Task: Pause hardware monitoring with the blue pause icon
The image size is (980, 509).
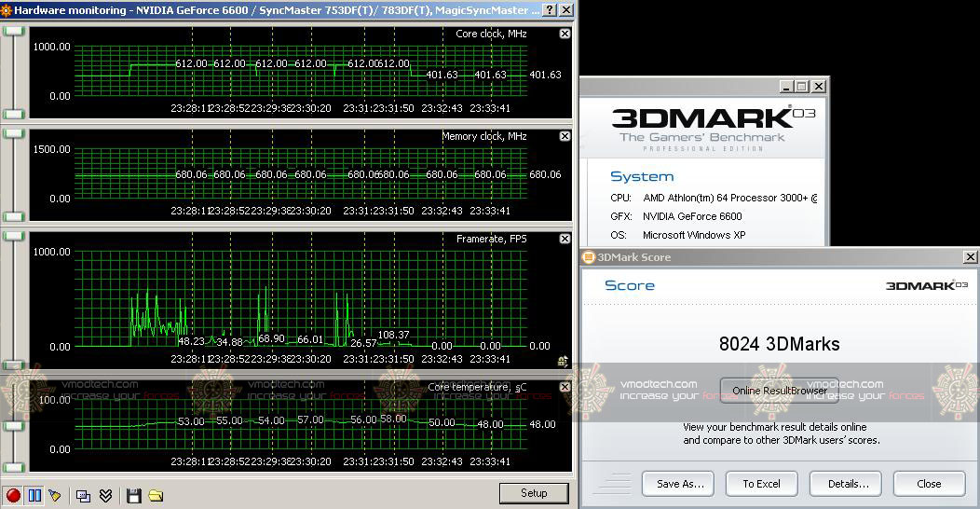Action: point(35,496)
